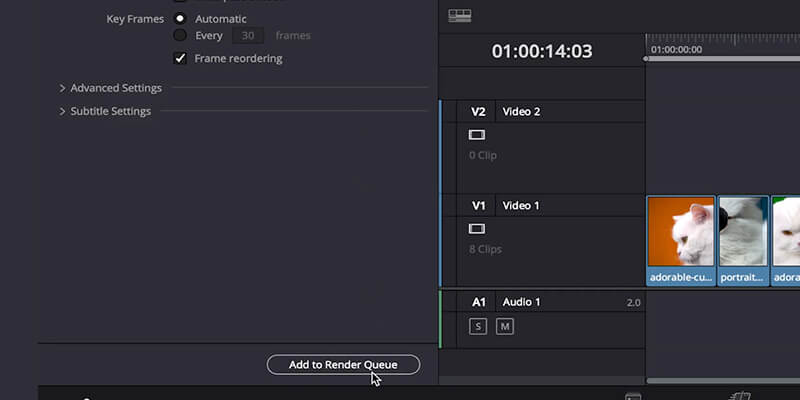Toggle Video 1 track clip display icon
The image size is (800, 400).
point(477,229)
